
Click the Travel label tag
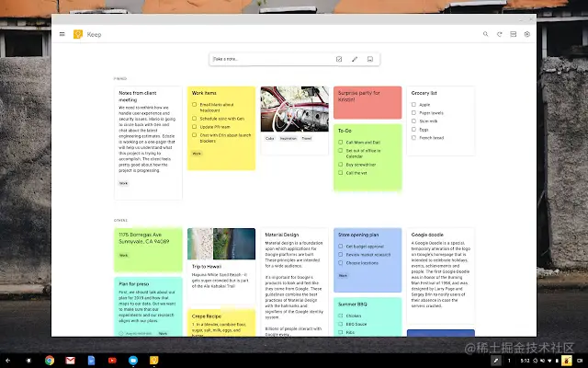307,138
